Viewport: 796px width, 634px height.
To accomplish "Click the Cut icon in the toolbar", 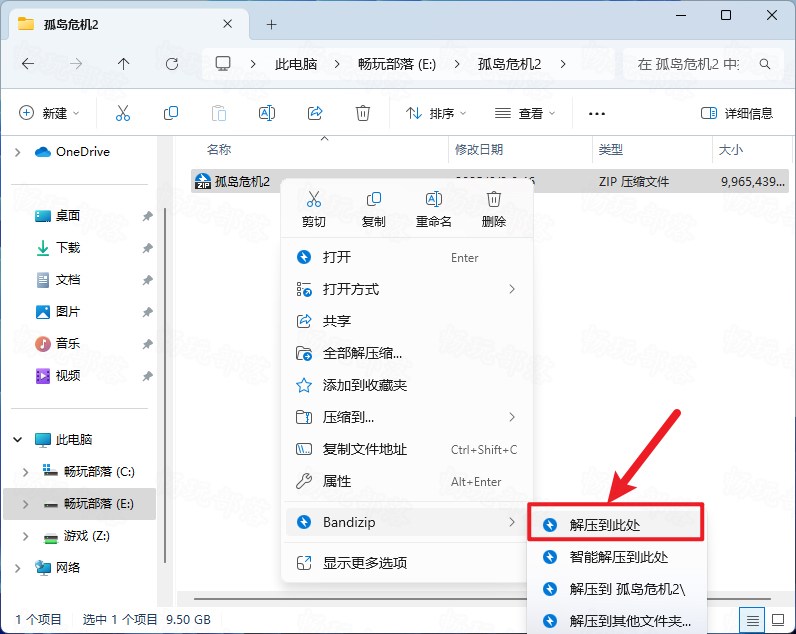I will click(x=123, y=113).
